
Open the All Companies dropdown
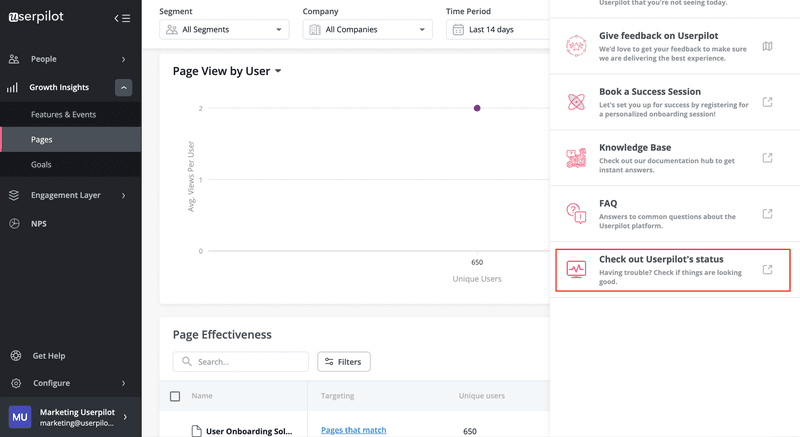pyautogui.click(x=367, y=30)
